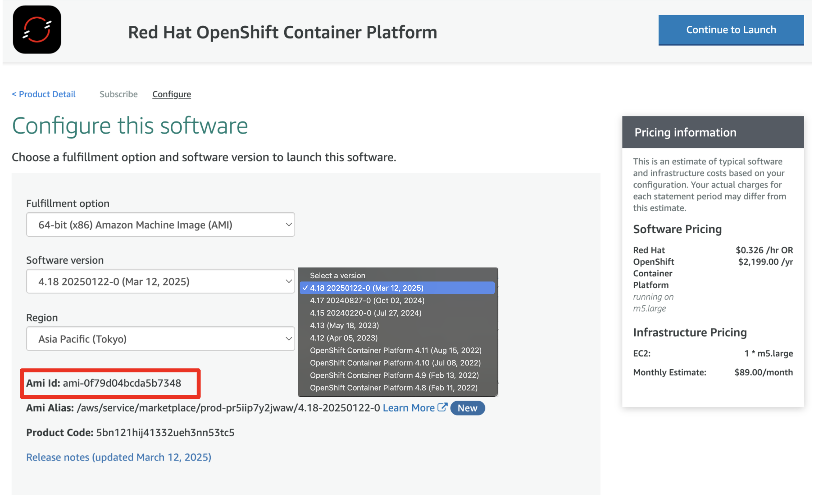The image size is (814, 504).
Task: Open the Configure step
Action: [x=172, y=94]
